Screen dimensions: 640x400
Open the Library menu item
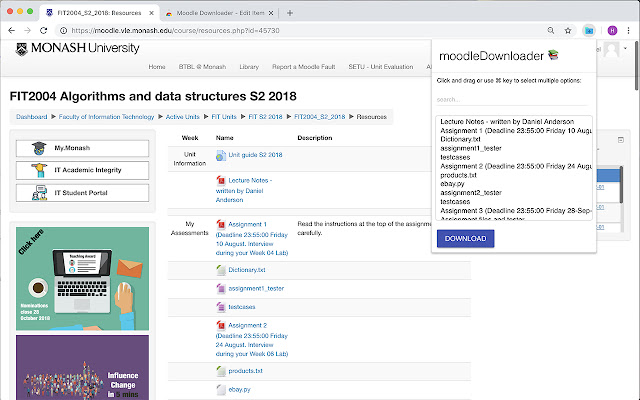[x=249, y=67]
